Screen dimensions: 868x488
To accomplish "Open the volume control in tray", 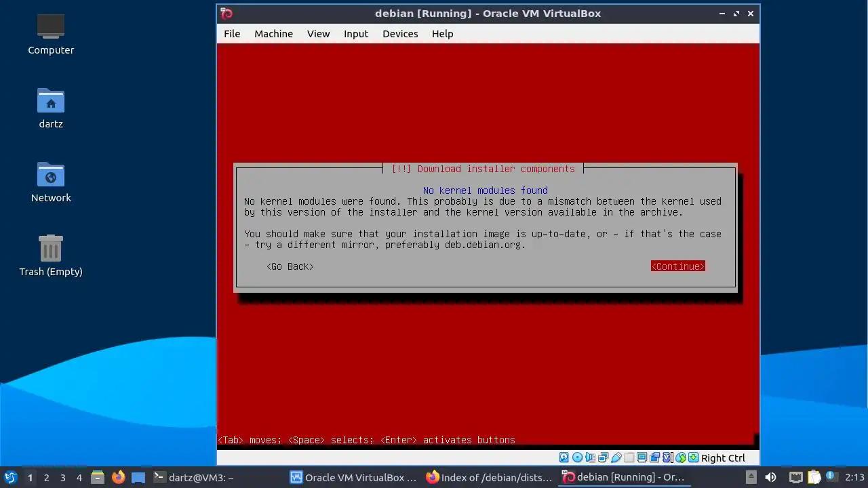I will point(770,477).
